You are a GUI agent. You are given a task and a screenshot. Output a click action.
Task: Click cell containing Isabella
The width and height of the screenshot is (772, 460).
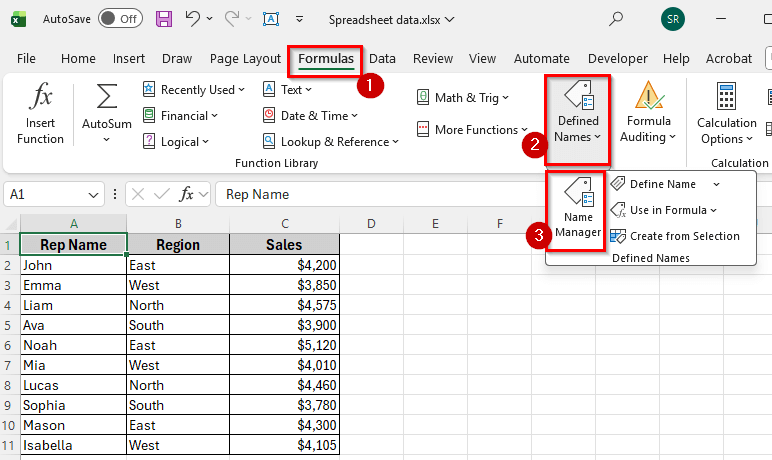[x=73, y=445]
